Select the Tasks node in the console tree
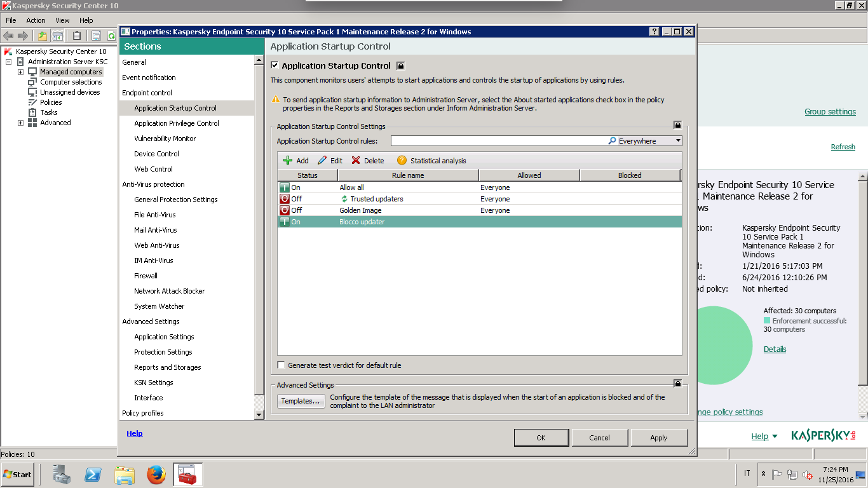The width and height of the screenshot is (868, 488). click(49, 112)
